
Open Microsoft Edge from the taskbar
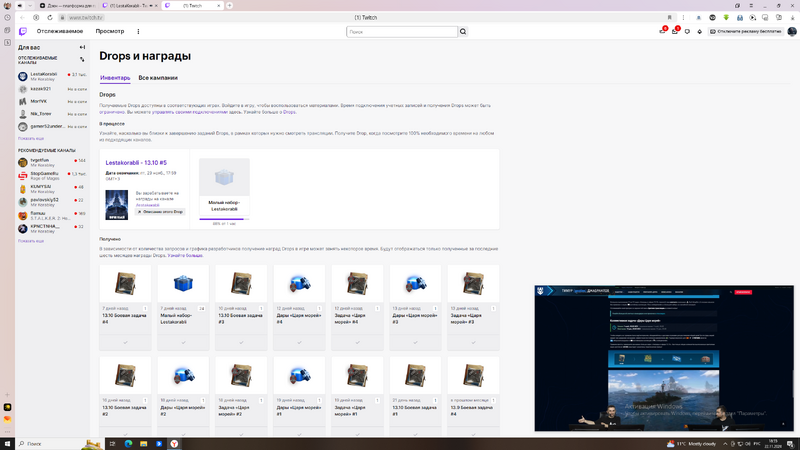point(129,443)
